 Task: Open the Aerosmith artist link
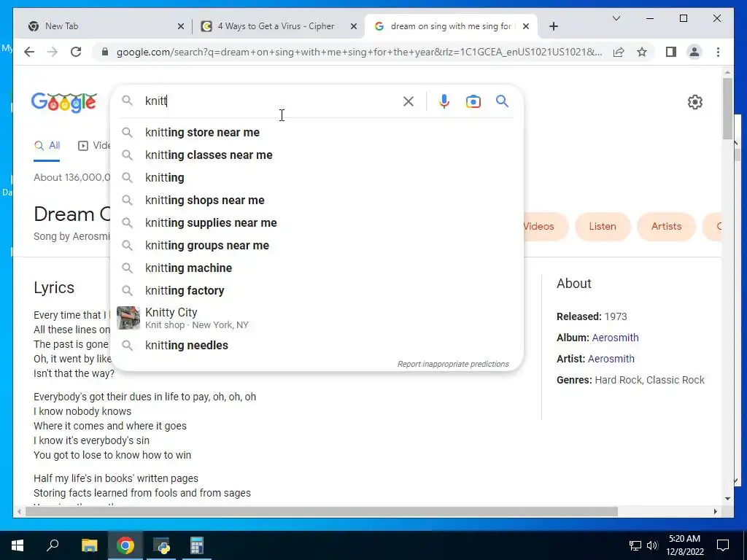611,359
